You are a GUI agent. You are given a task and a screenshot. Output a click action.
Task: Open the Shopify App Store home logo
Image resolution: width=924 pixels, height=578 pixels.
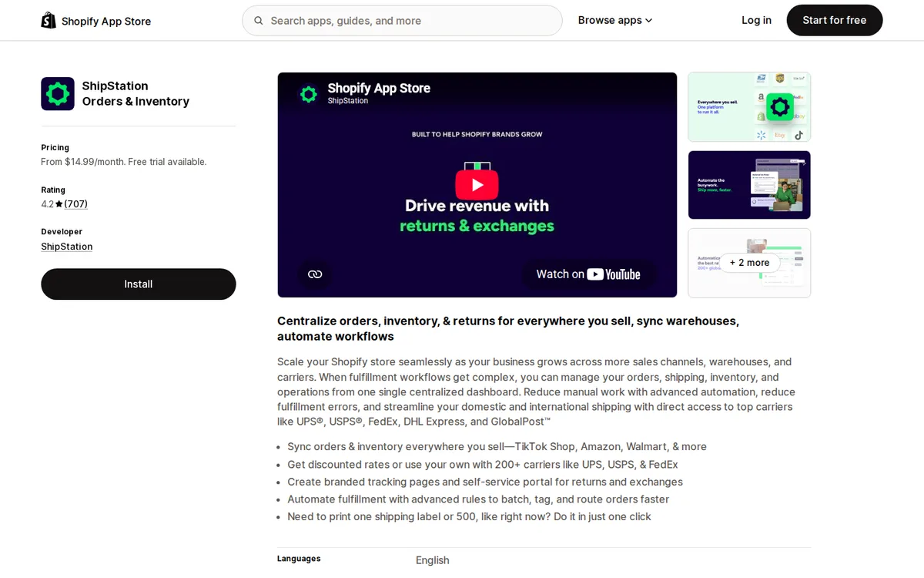tap(96, 21)
